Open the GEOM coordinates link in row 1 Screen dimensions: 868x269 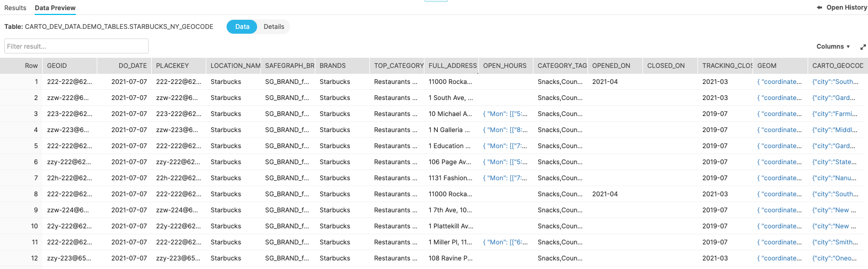(x=779, y=82)
